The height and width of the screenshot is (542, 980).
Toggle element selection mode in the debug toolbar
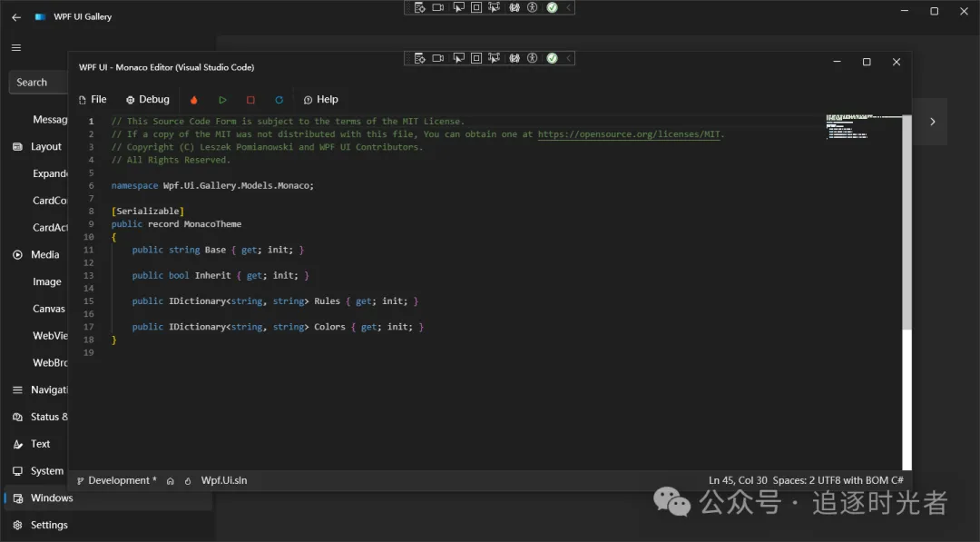tap(458, 58)
